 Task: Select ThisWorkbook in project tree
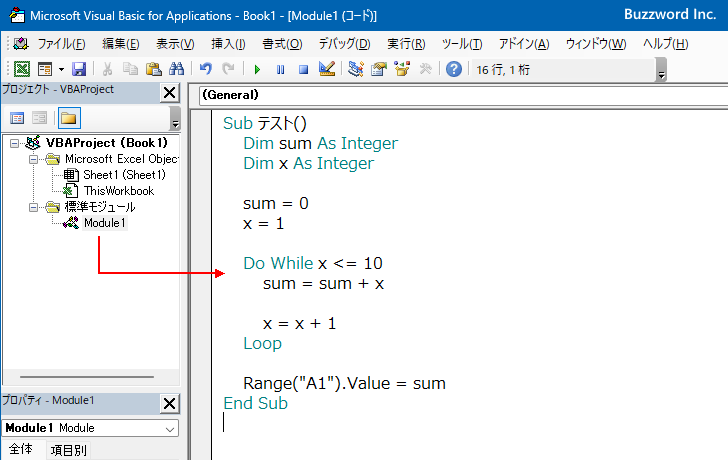119,191
